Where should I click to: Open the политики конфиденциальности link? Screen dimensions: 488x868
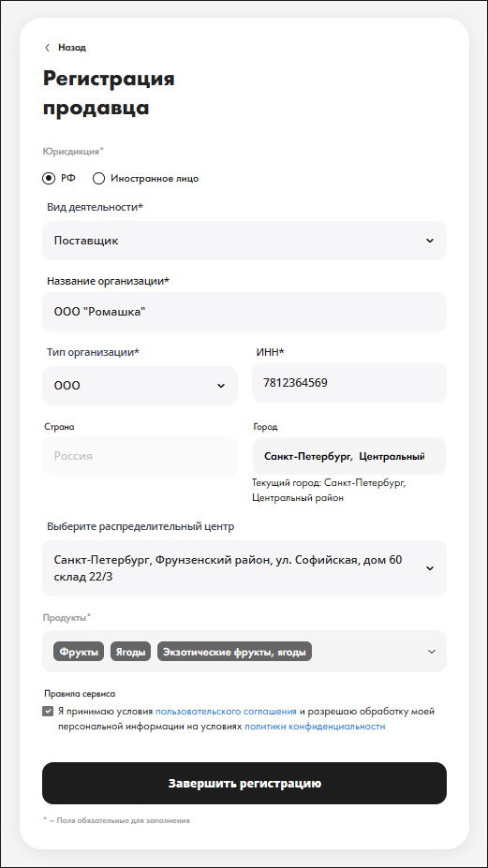point(315,727)
